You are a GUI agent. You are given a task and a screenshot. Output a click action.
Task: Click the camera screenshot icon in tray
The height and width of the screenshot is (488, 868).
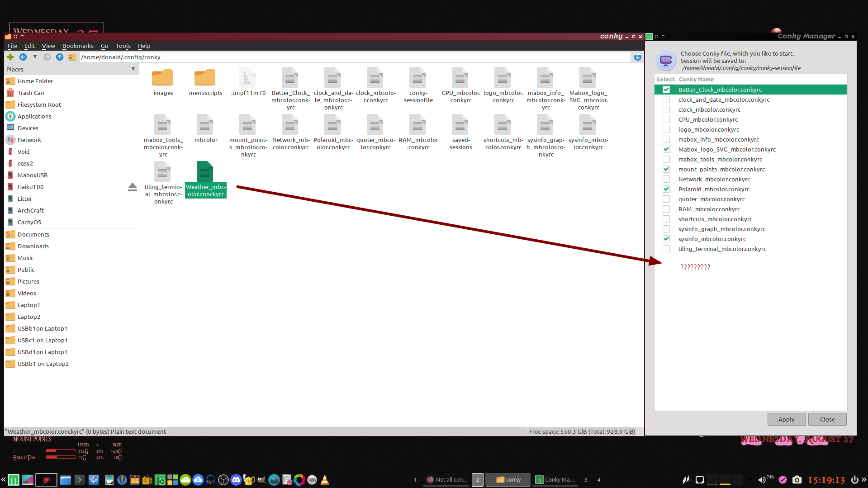tap(797, 480)
